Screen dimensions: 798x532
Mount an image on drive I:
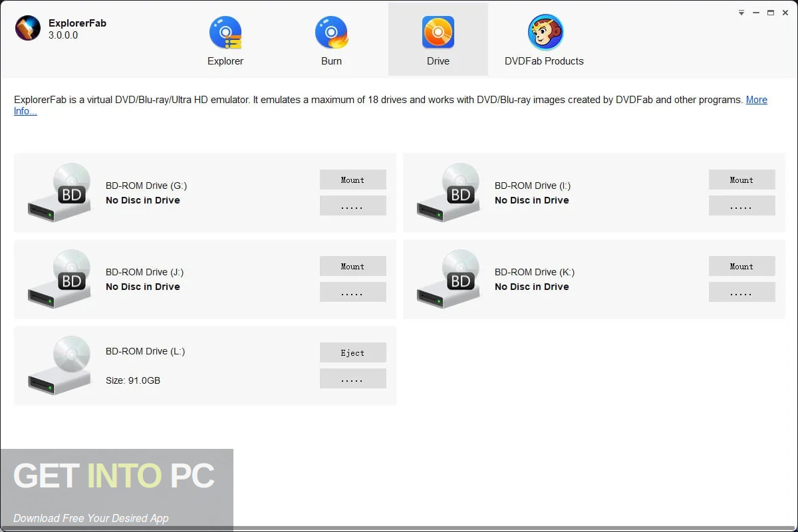(742, 180)
